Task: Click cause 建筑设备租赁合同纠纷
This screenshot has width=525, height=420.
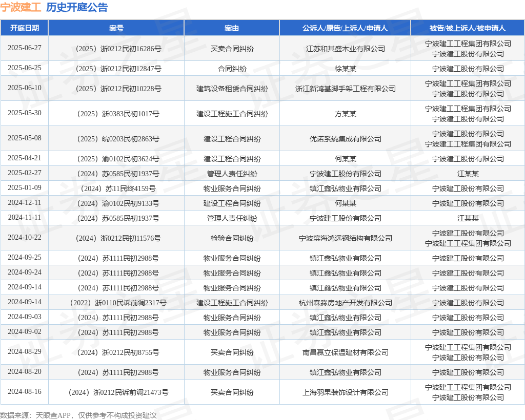Action: coord(232,89)
